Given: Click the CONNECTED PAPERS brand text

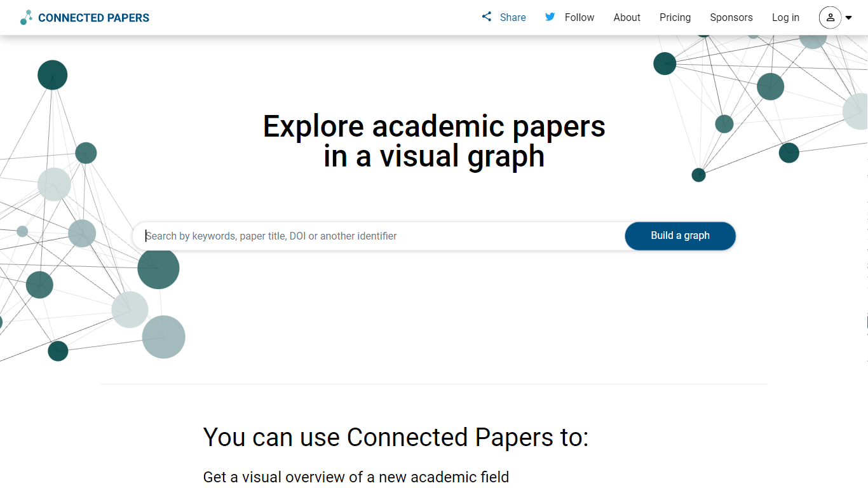Looking at the screenshot, I should coord(93,18).
